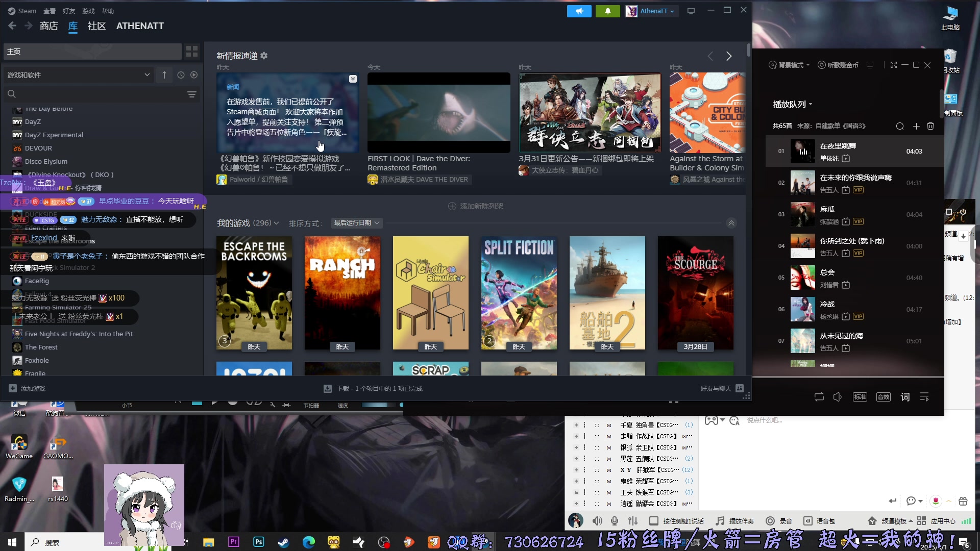Image resolution: width=980 pixels, height=551 pixels.
Task: Open audio mixer settings in voice chat
Action: coord(633,521)
